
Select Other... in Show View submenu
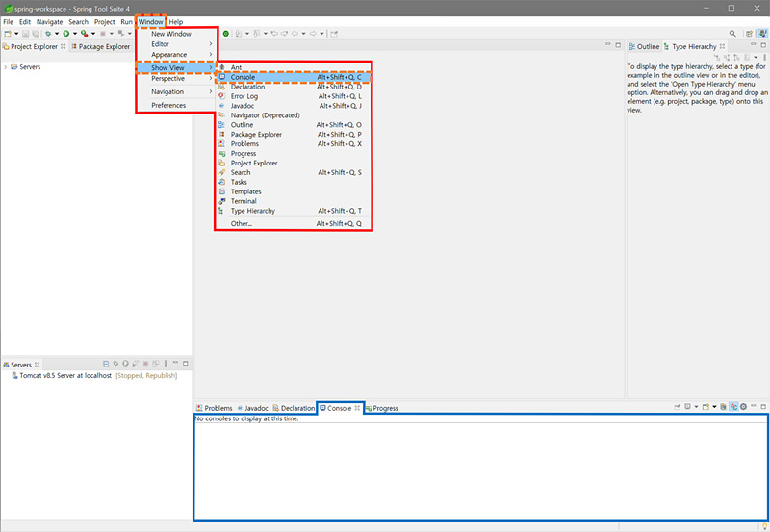click(x=294, y=224)
